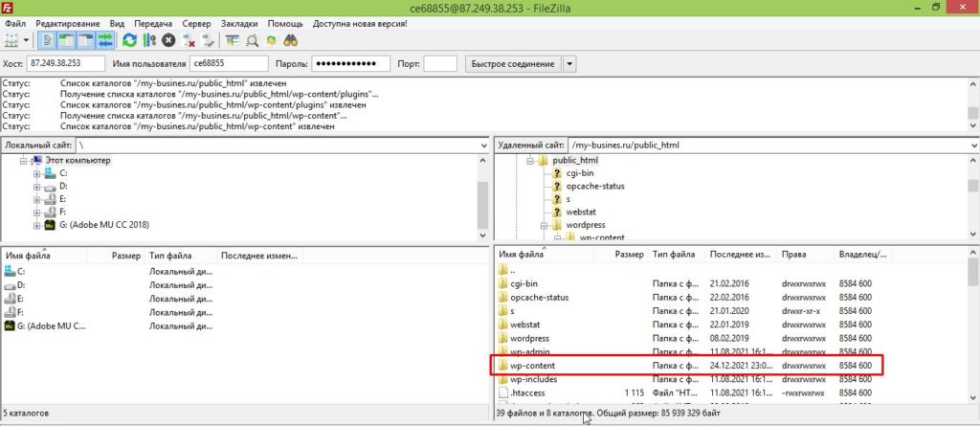980x426 pixels.
Task: Click the binoculars file search icon
Action: [290, 40]
